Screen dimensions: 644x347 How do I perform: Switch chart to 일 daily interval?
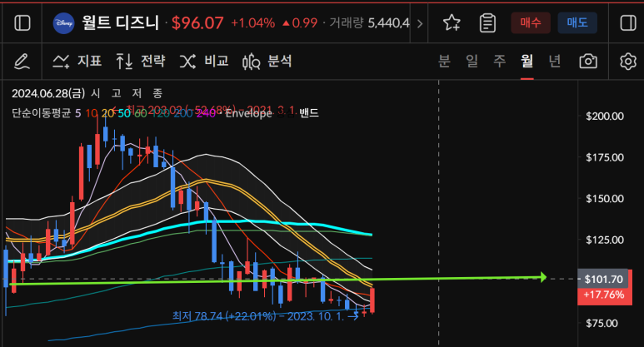tap(472, 61)
